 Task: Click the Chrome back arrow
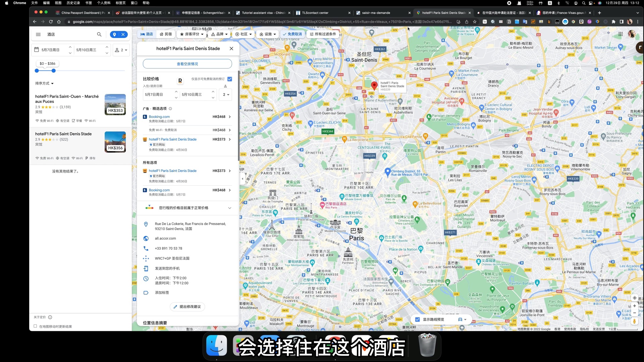click(35, 22)
